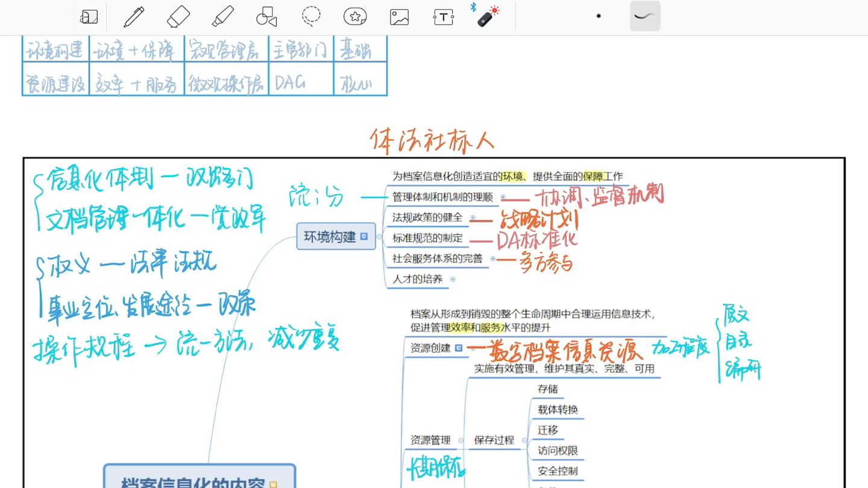868x488 pixels.
Task: Expand the 人才的培养 node
Action: coord(453,279)
